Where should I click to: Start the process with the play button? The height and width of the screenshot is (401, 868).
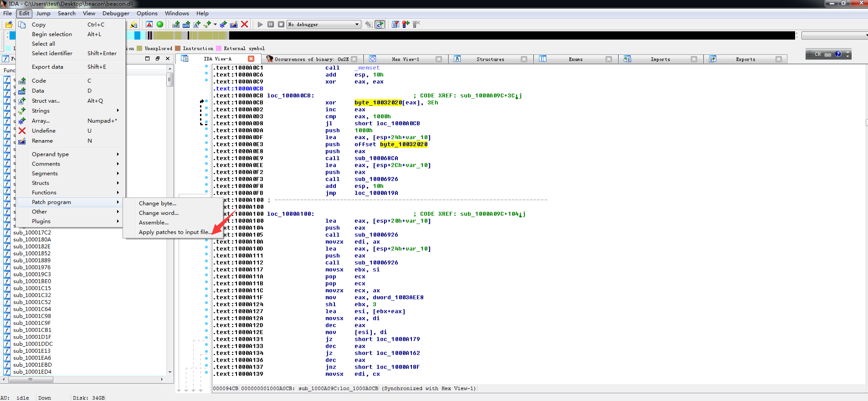click(260, 25)
